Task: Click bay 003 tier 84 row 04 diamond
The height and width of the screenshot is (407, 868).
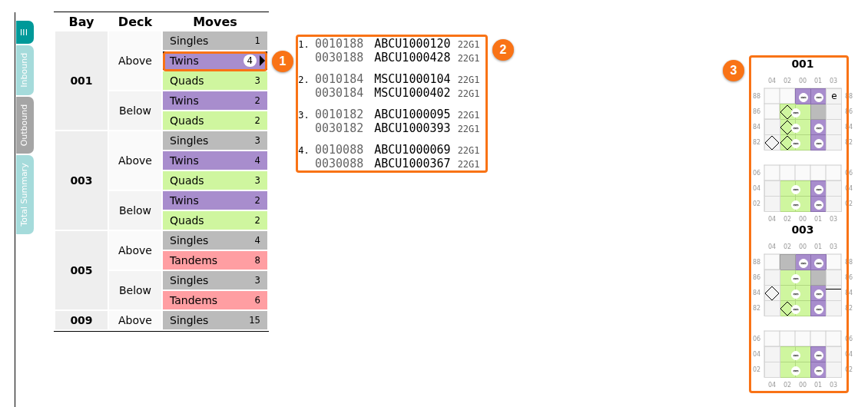Action: pyautogui.click(x=772, y=293)
